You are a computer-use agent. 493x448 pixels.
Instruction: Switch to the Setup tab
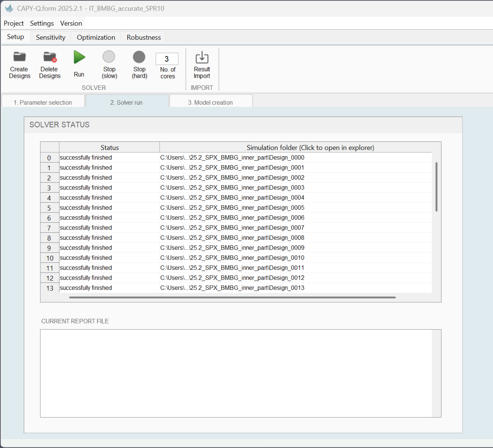[16, 37]
